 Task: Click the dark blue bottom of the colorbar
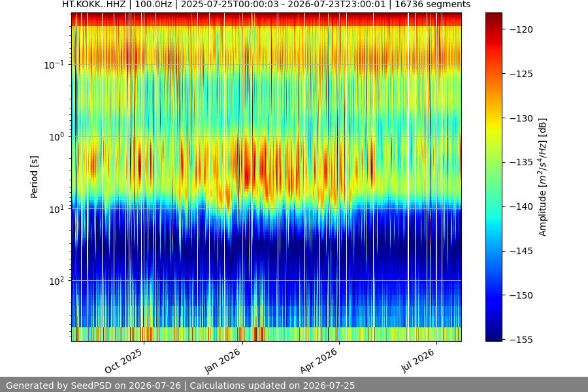[x=493, y=336]
